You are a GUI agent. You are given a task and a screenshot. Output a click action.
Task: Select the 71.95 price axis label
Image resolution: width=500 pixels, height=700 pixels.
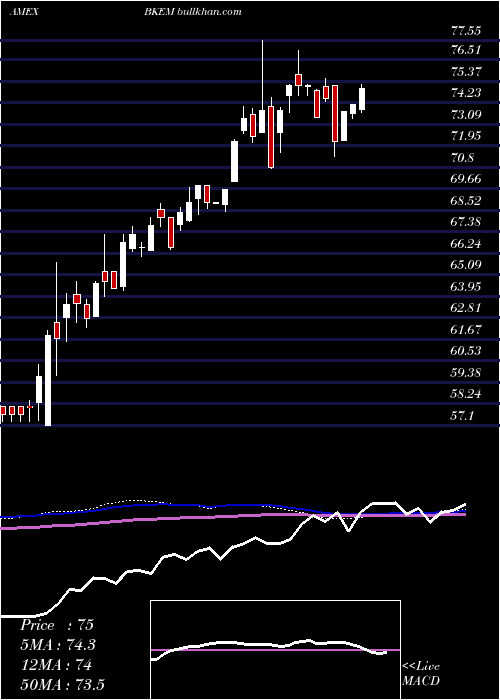click(467, 136)
